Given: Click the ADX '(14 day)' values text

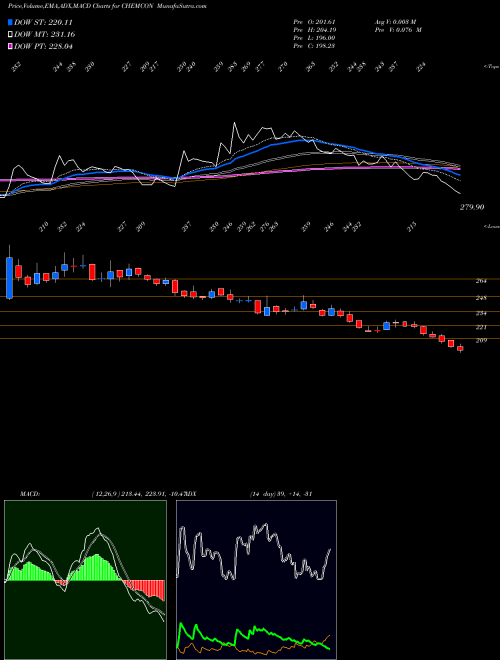Looking at the screenshot, I should click(280, 493).
